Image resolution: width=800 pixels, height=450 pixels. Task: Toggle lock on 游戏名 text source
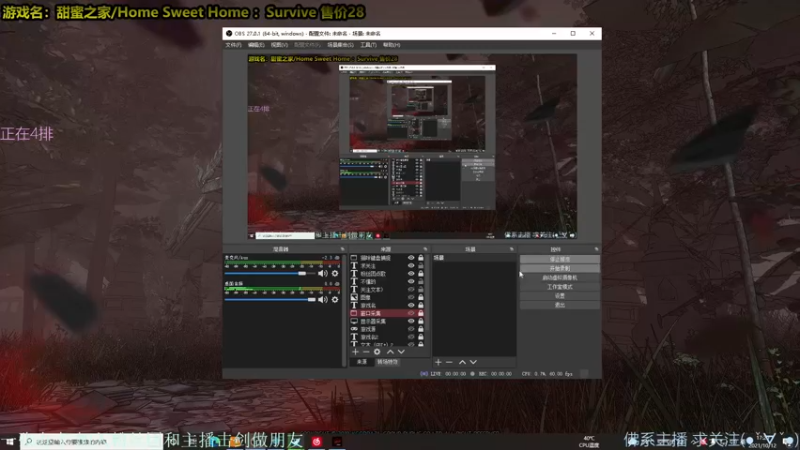click(x=421, y=305)
